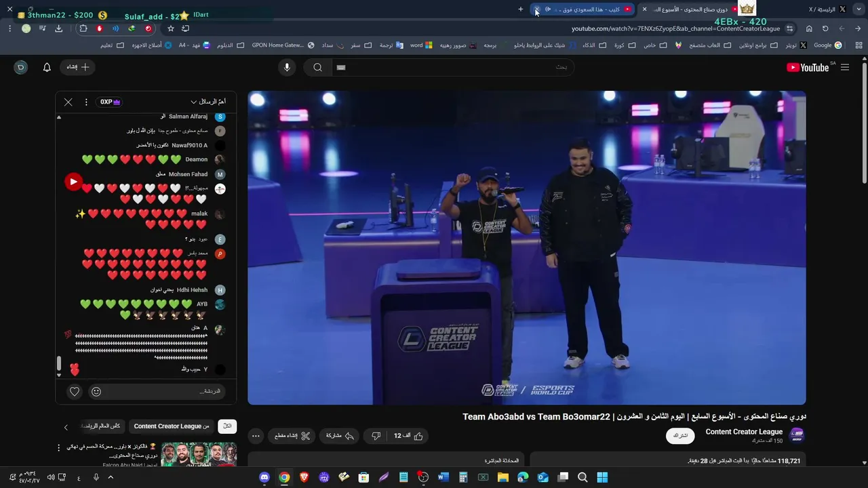Image resolution: width=868 pixels, height=488 pixels.
Task: Open the YouTube account avatar menu
Action: click(21, 67)
